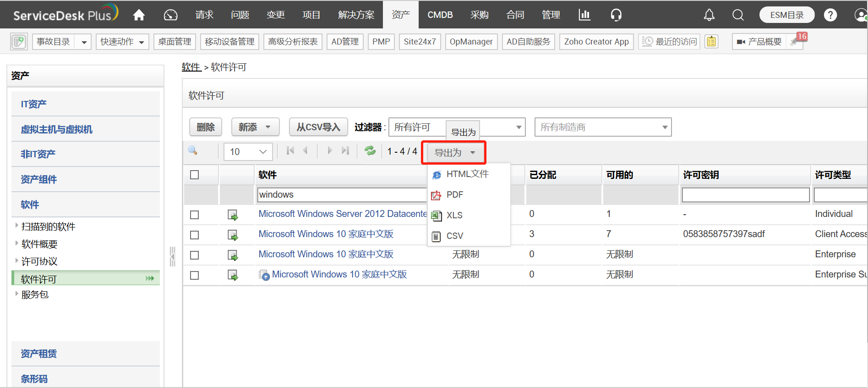Image resolution: width=868 pixels, height=388 pixels.
Task: Toggle the select-all checkbox in header
Action: (195, 175)
